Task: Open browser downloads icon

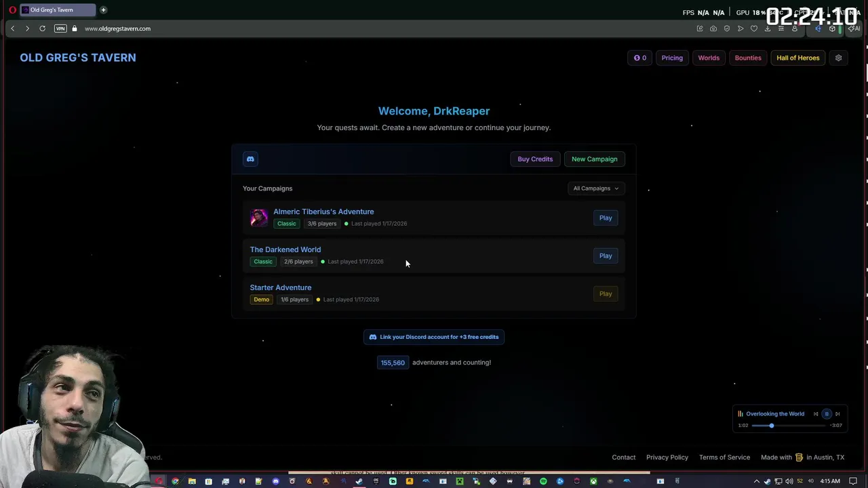Action: 768,28
